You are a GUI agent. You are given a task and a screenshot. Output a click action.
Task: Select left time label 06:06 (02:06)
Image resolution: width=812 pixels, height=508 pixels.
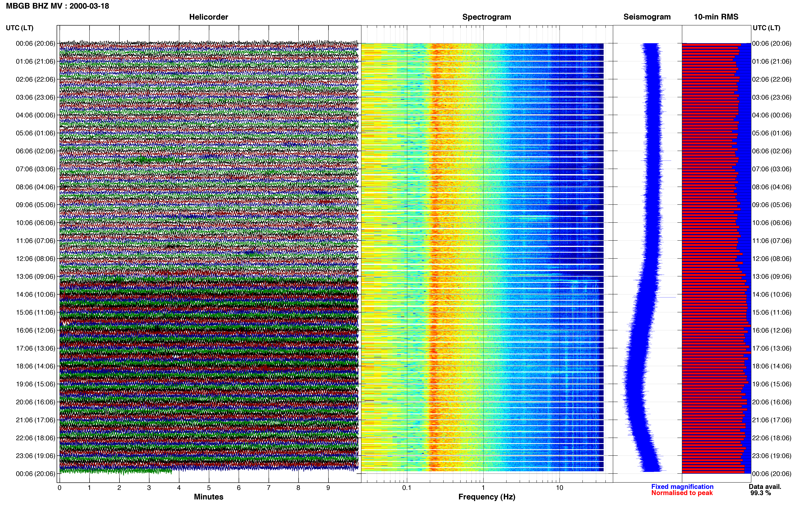(36, 151)
